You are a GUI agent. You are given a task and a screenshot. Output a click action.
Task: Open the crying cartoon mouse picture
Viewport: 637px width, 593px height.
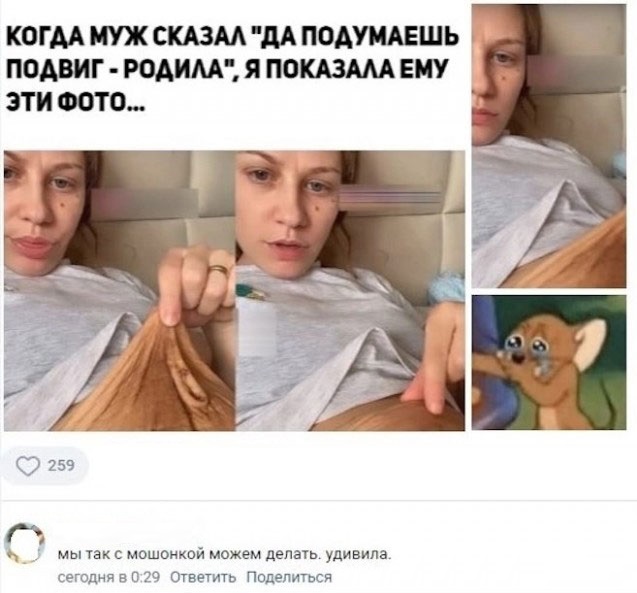point(549,362)
